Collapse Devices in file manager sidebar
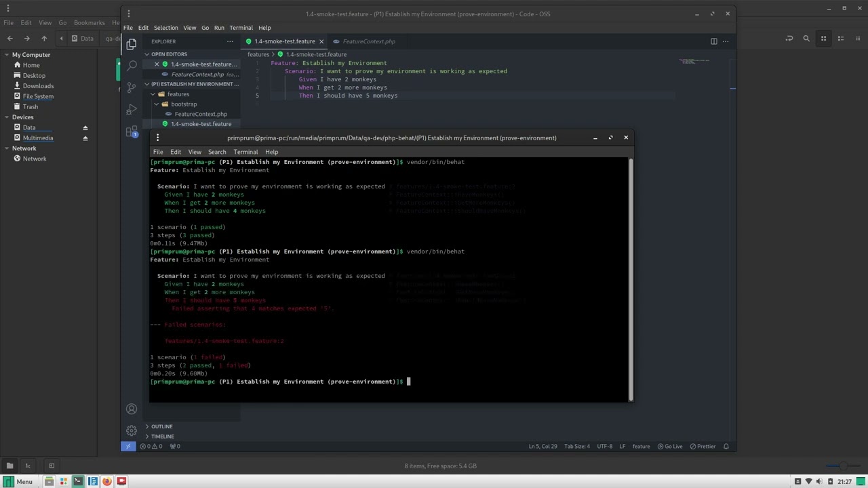This screenshot has height=488, width=868. pos(6,117)
